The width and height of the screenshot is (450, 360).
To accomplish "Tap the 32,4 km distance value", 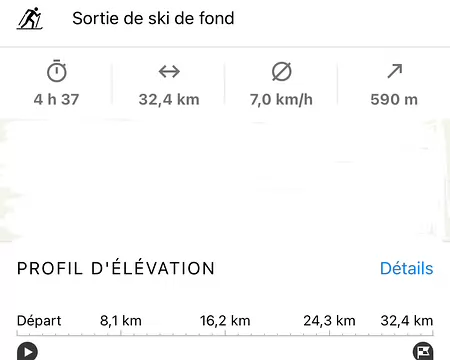I will point(169,99).
